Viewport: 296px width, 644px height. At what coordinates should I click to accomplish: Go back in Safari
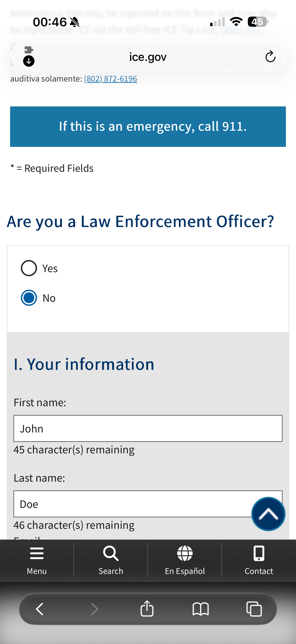click(40, 609)
